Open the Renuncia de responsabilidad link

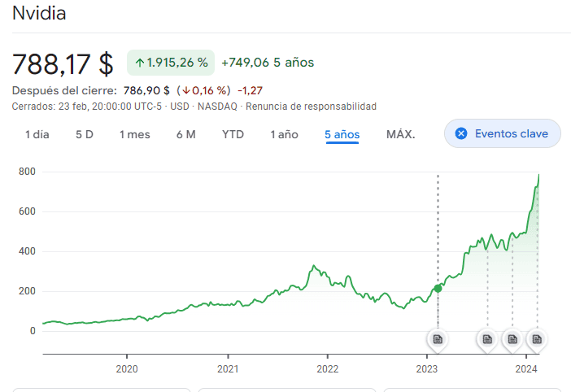click(311, 107)
